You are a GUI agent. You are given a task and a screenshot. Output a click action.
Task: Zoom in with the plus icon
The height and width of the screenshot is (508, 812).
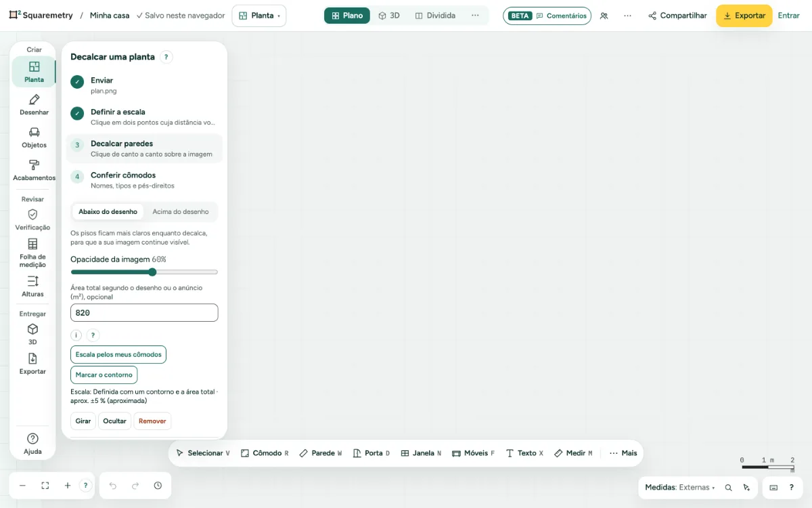68,486
